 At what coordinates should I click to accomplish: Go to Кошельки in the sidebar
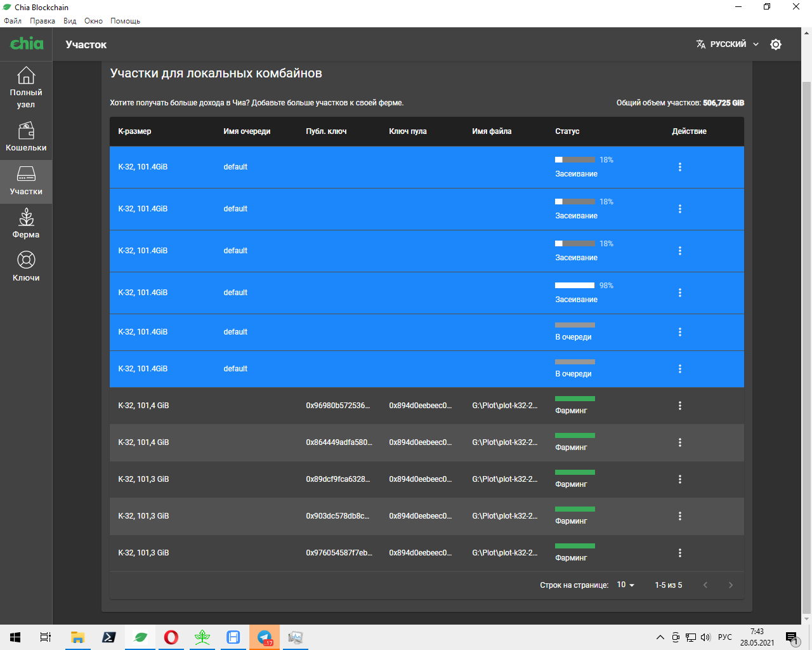pyautogui.click(x=26, y=137)
